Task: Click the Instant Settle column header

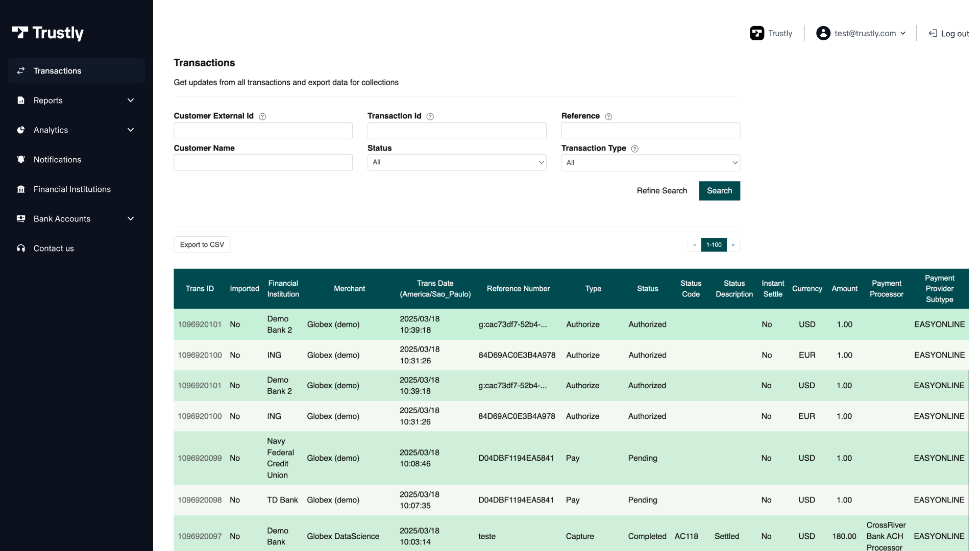Action: tap(773, 289)
